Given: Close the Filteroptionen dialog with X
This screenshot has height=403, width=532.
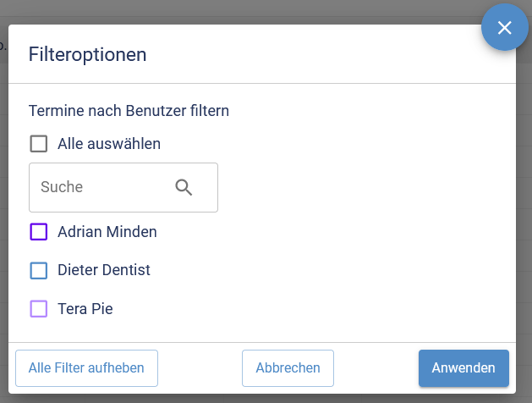Looking at the screenshot, I should [x=505, y=28].
